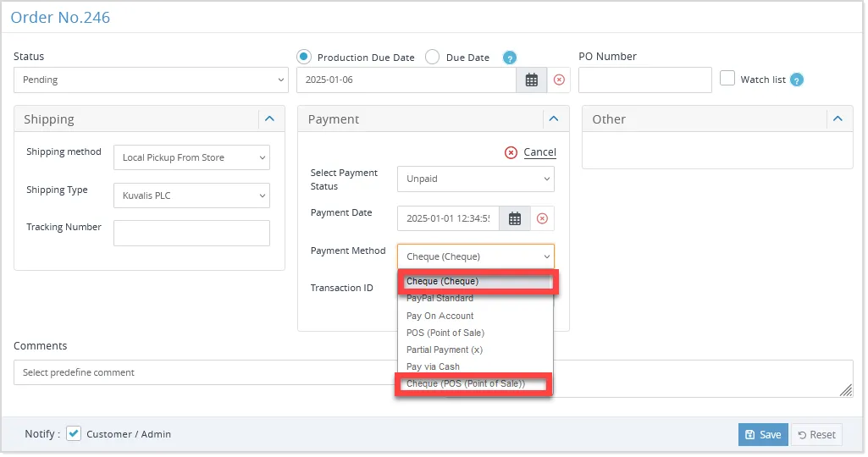Image resolution: width=868 pixels, height=457 pixels.
Task: Open the Due Date help tooltip
Action: [x=509, y=58]
